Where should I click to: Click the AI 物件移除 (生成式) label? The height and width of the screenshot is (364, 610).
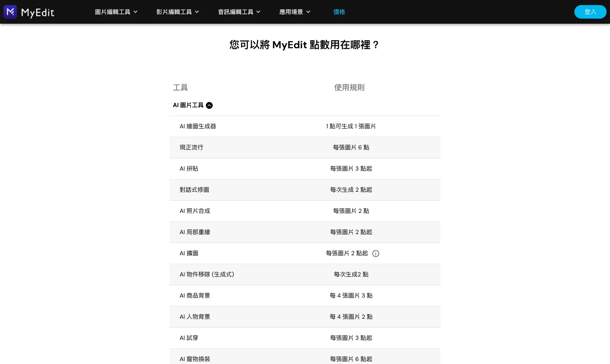click(x=207, y=274)
